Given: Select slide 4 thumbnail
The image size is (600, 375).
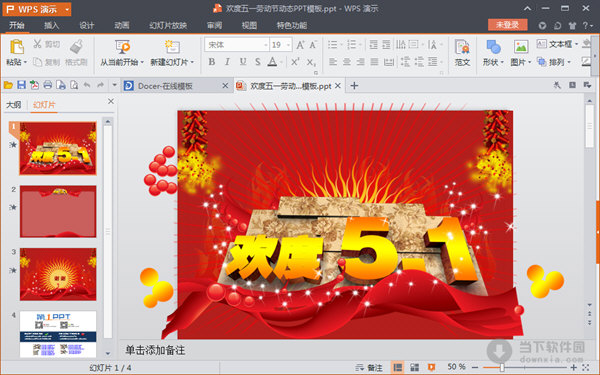Looking at the screenshot, I should pos(58,334).
